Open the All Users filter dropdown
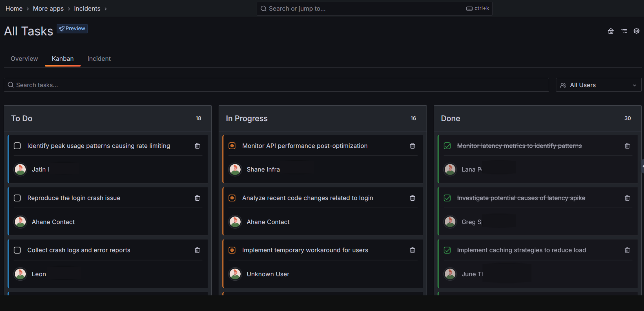Image resolution: width=644 pixels, height=311 pixels. 598,85
